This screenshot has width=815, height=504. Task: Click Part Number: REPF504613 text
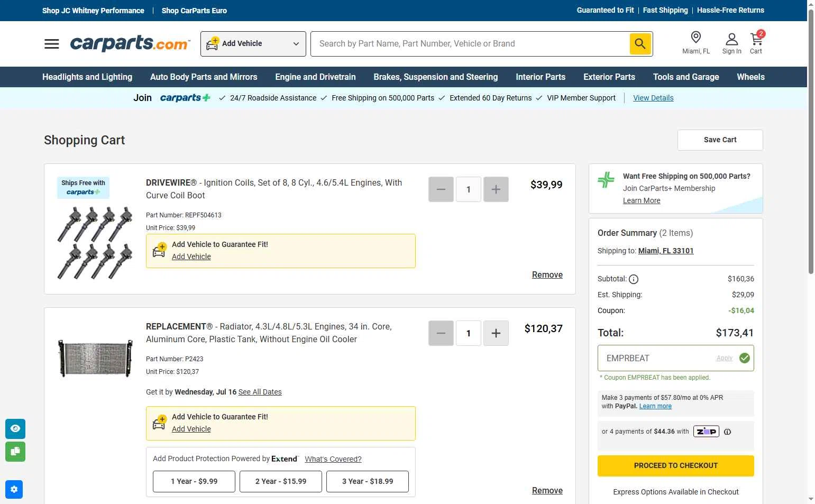(x=184, y=215)
